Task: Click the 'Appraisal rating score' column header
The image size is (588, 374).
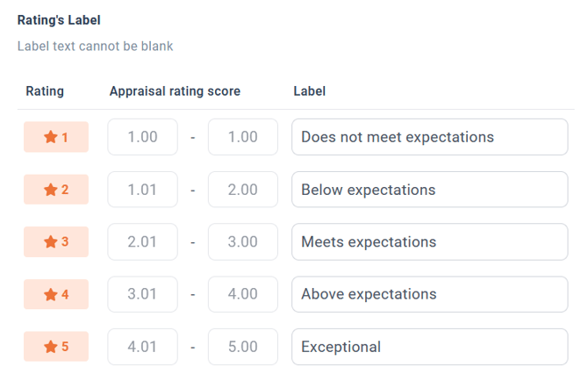Action: [x=175, y=91]
